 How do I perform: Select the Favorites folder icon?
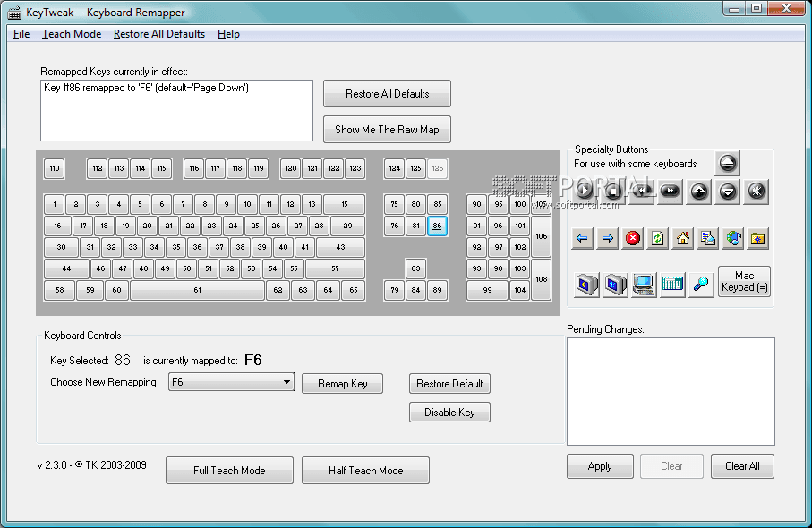(758, 239)
